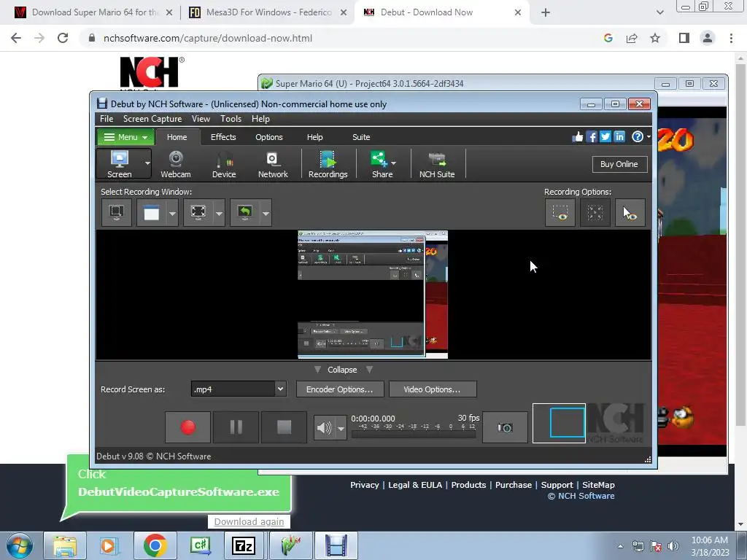Expand the Screen source dropdown arrow
Screen dimensions: 747x560
tap(147, 164)
